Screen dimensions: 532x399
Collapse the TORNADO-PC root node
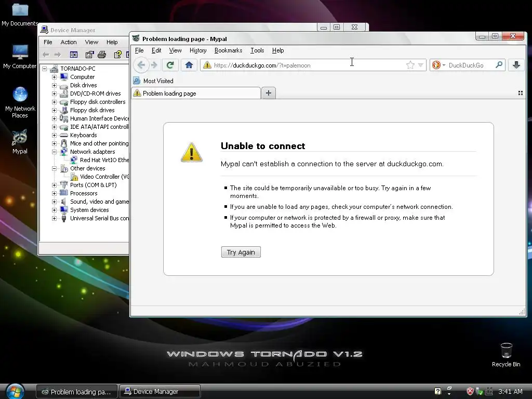45,69
